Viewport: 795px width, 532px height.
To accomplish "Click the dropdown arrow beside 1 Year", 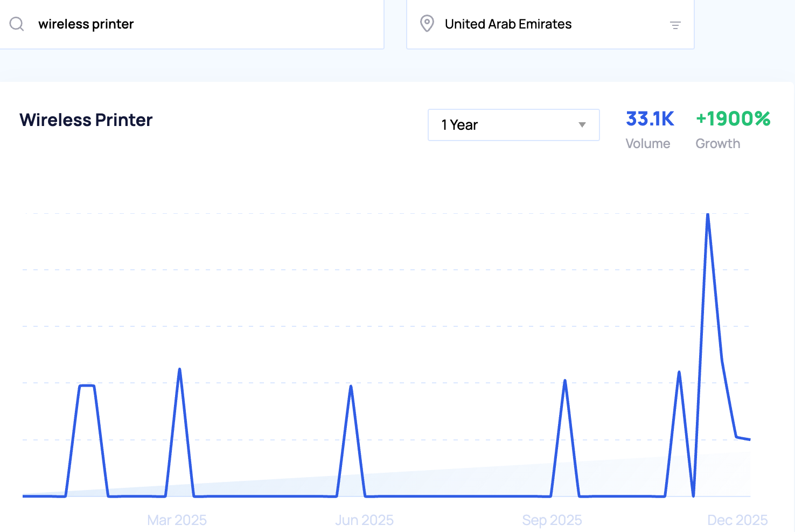I will 582,125.
